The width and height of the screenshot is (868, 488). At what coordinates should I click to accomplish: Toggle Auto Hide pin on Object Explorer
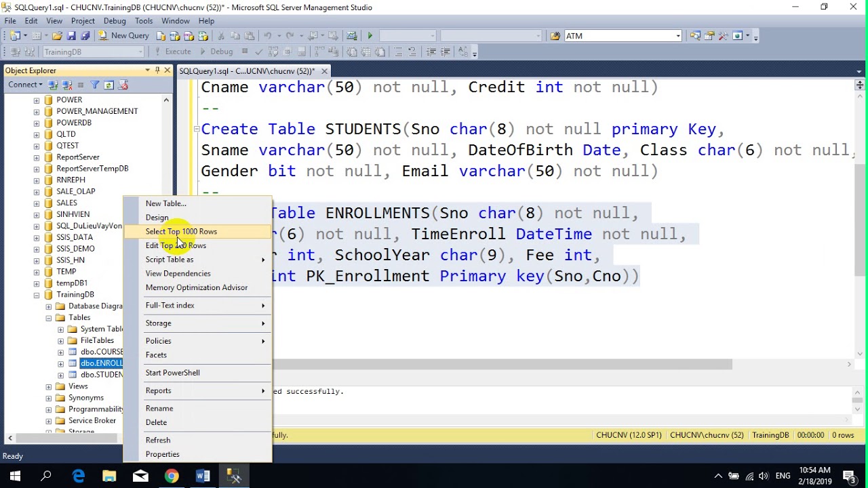coord(157,70)
